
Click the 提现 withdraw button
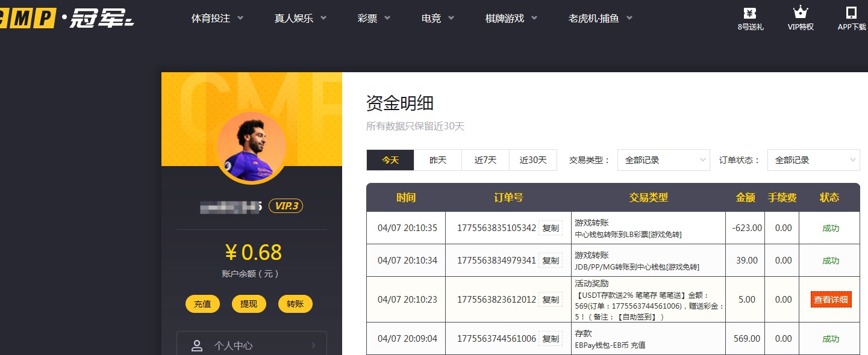[248, 304]
